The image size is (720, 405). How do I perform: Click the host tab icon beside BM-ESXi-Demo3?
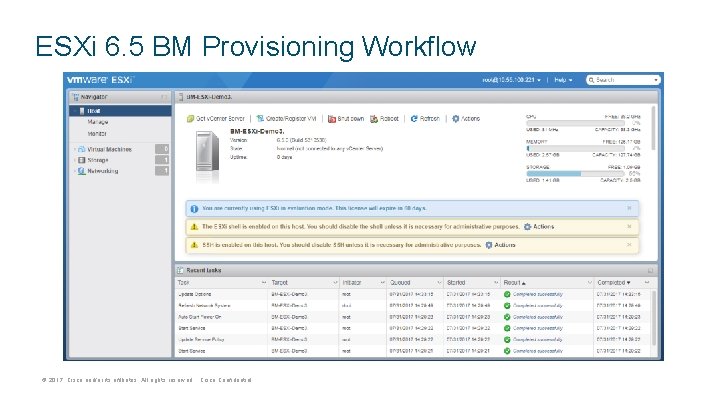pos(181,97)
